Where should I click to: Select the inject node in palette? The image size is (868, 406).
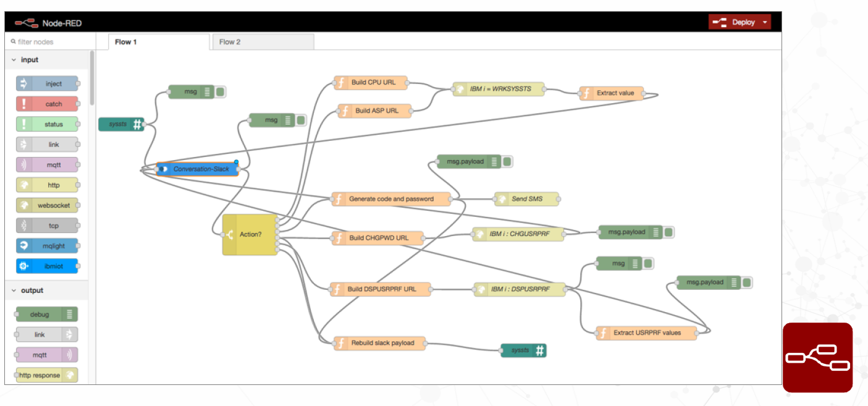tap(48, 84)
